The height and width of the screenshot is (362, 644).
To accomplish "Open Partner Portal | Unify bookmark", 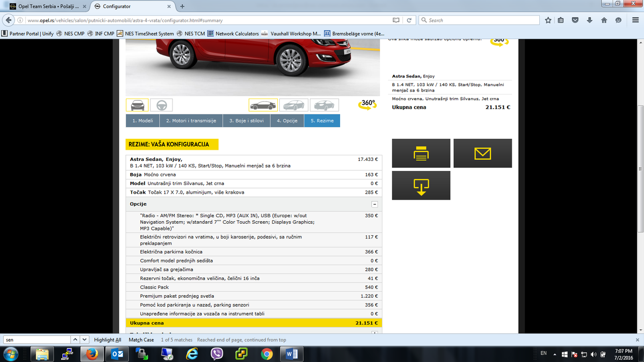I will point(28,34).
